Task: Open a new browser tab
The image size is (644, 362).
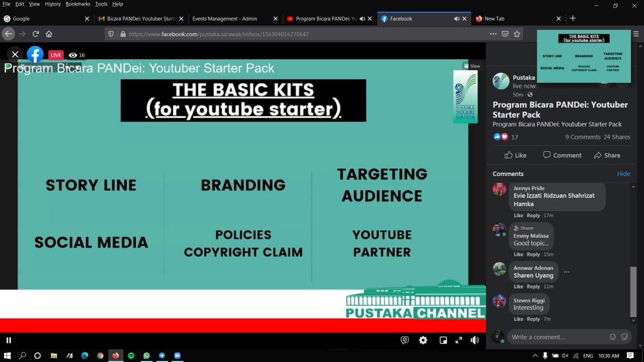Action: tap(573, 18)
